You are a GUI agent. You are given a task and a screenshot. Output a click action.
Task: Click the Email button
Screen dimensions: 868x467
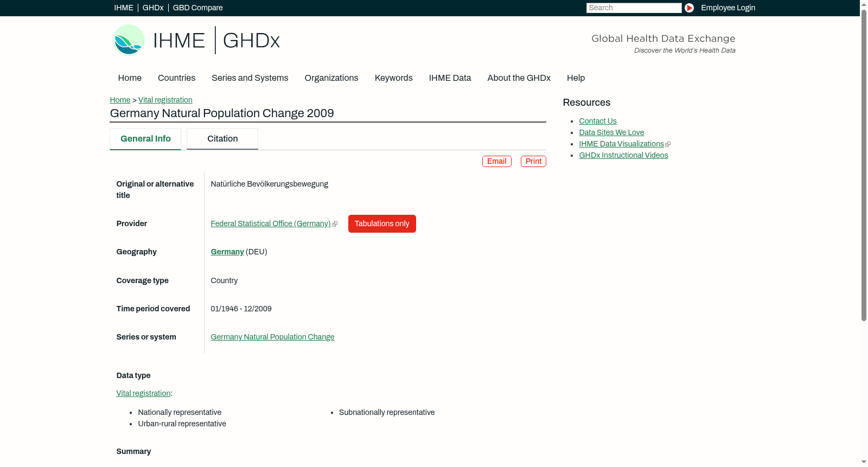tap(497, 162)
